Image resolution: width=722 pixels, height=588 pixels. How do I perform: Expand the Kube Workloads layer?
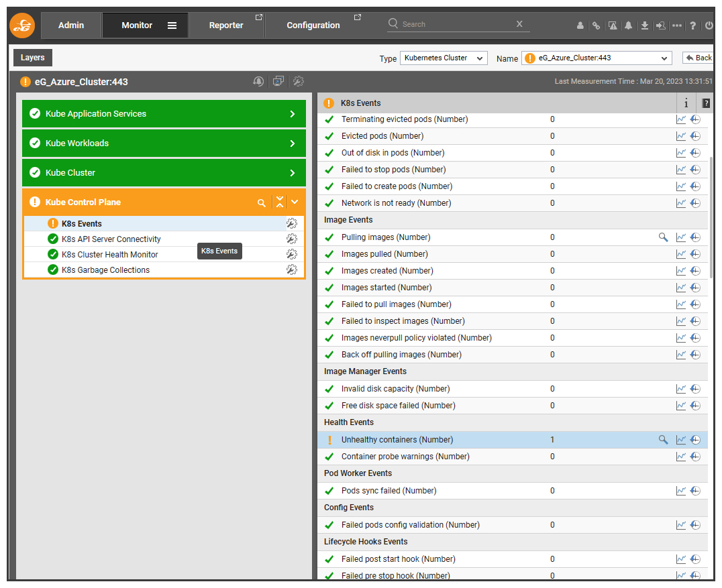click(x=164, y=143)
